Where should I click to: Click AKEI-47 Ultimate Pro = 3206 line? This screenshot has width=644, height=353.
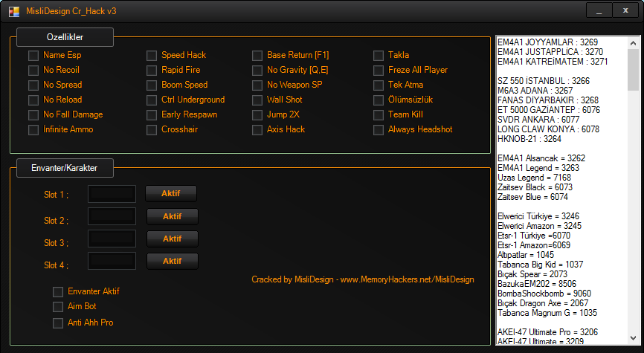click(x=547, y=332)
